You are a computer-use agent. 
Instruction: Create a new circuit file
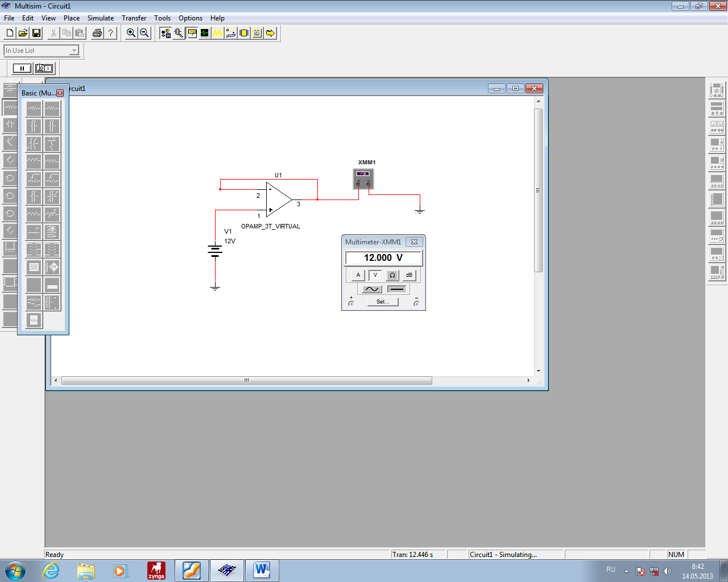[10, 33]
